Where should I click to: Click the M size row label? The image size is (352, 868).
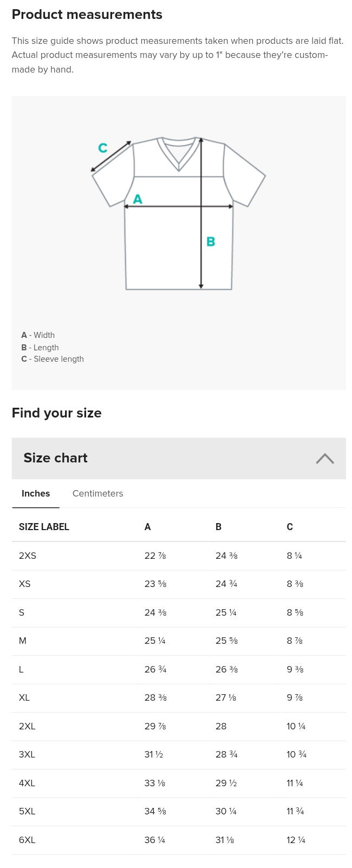pos(23,641)
